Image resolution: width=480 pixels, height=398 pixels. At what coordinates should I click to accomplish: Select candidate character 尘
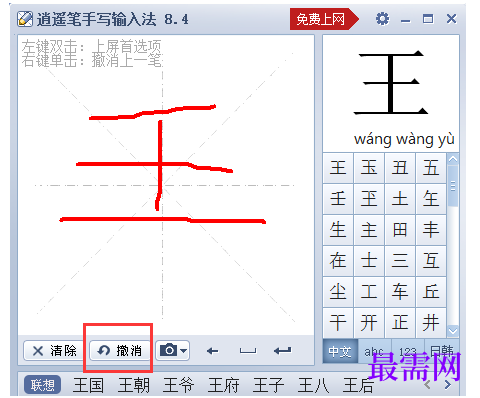click(x=338, y=292)
